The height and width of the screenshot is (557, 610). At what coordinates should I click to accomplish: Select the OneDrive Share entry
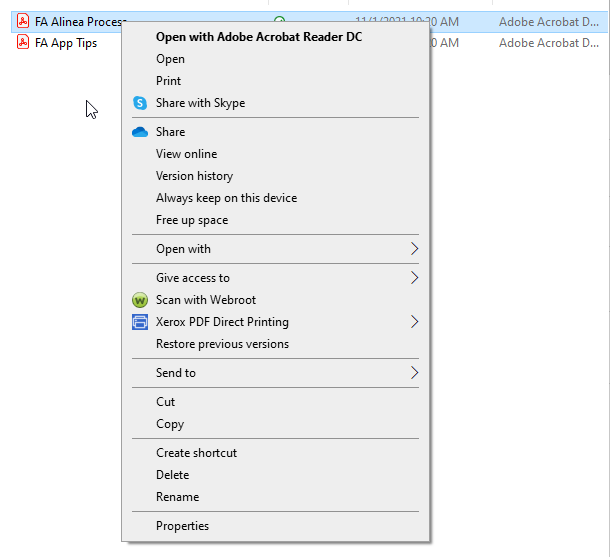275,132
